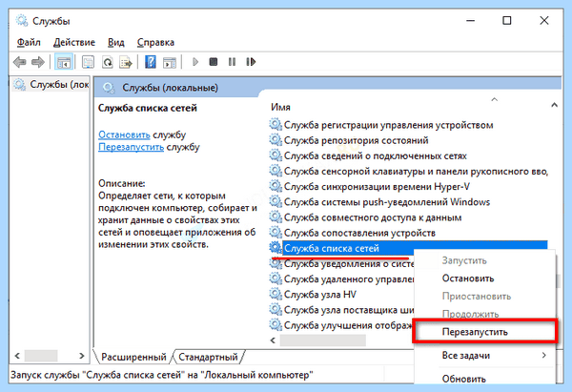
Task: Click the Refresh toolbar icon
Action: 107,62
